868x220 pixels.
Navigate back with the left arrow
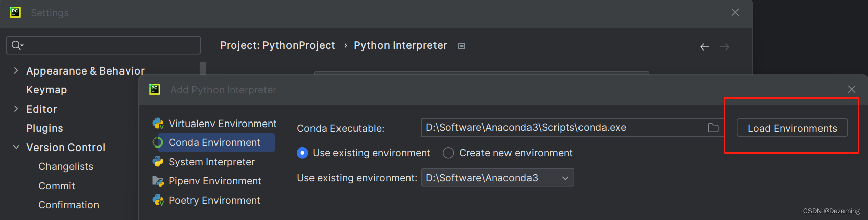[705, 47]
